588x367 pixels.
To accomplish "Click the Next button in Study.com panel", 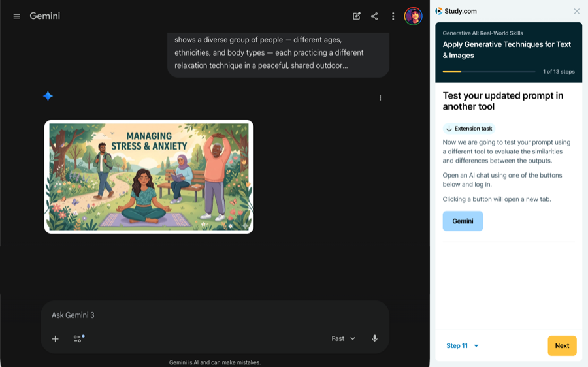I will tap(562, 345).
